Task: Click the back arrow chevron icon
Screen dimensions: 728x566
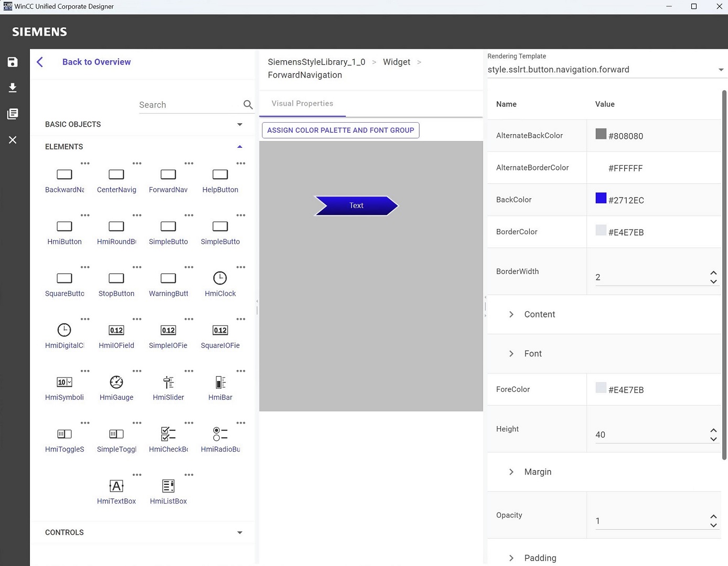Action: [x=40, y=62]
